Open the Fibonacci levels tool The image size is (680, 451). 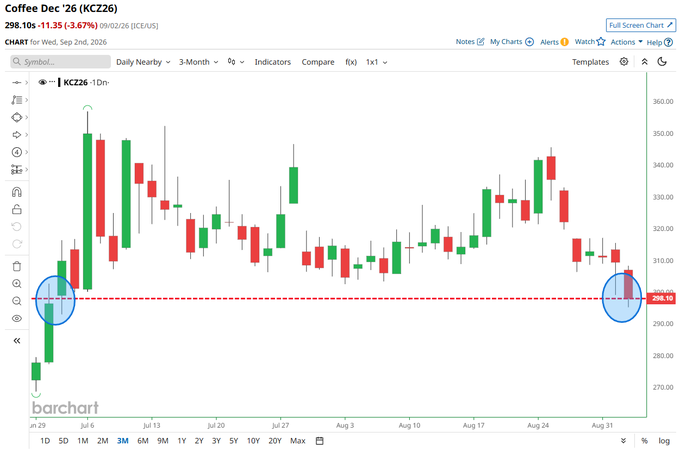pyautogui.click(x=16, y=170)
